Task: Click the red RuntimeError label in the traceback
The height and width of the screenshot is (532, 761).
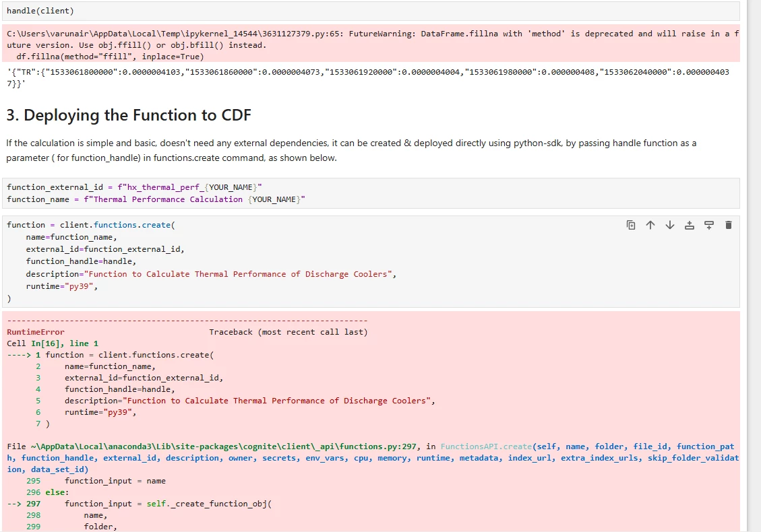Action: click(36, 332)
